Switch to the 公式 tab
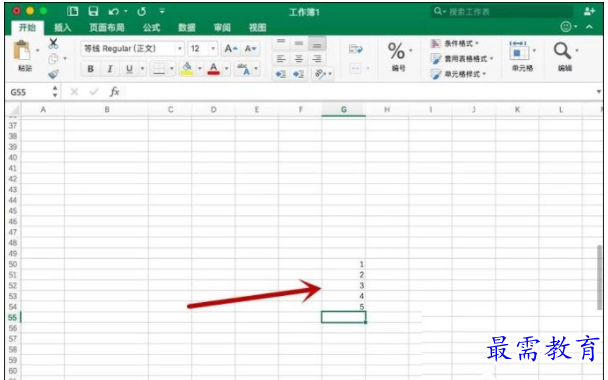The width and height of the screenshot is (608, 380). pyautogui.click(x=151, y=28)
